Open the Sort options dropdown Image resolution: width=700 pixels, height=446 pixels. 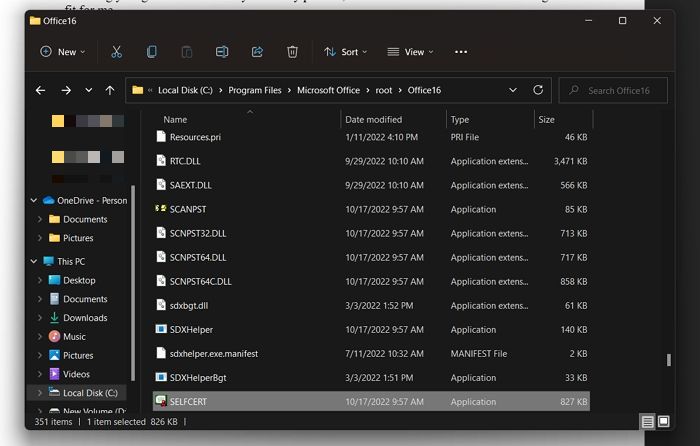pos(346,52)
